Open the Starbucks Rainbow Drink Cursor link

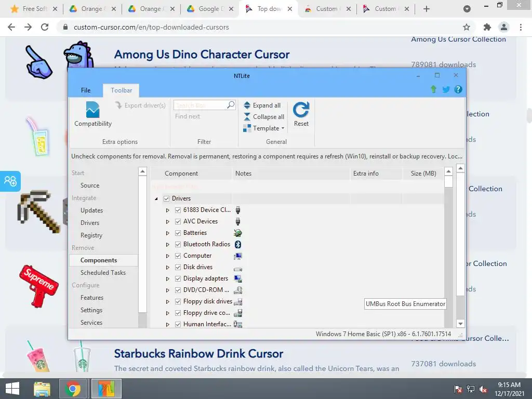(198, 353)
